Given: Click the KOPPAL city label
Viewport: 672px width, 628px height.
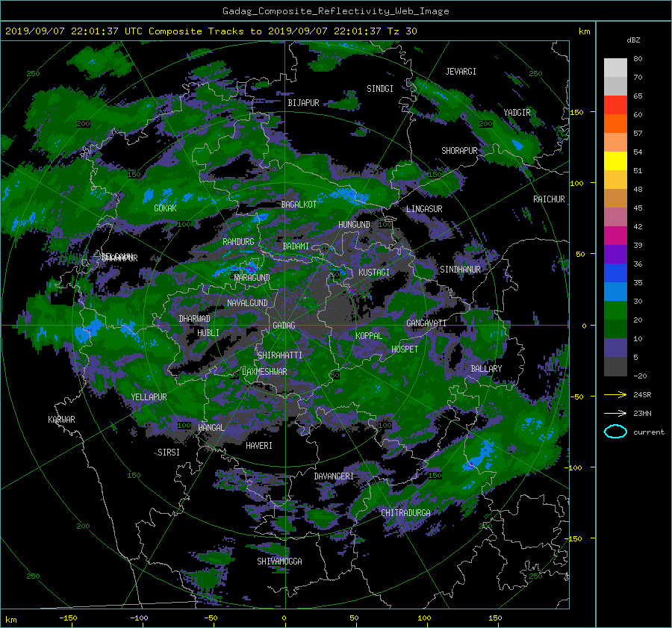Looking at the screenshot, I should coord(369,336).
